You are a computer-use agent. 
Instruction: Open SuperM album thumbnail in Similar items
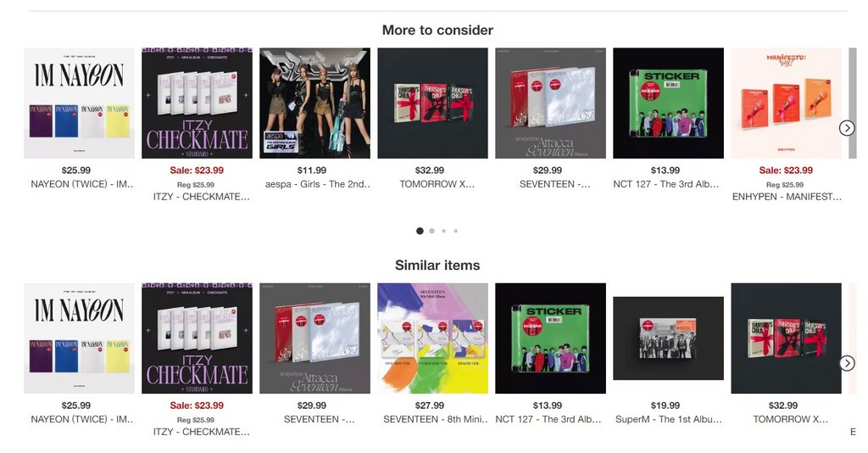coord(668,338)
